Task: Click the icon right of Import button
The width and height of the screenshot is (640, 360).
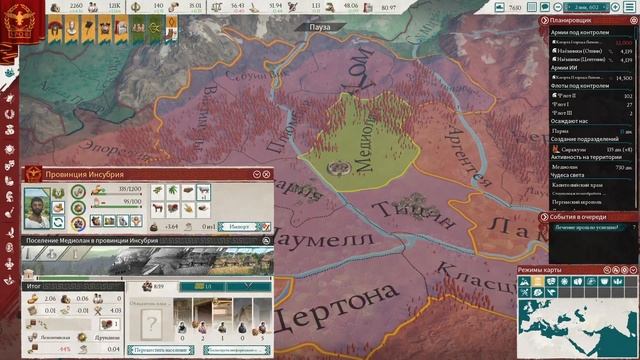Action: 266,226
